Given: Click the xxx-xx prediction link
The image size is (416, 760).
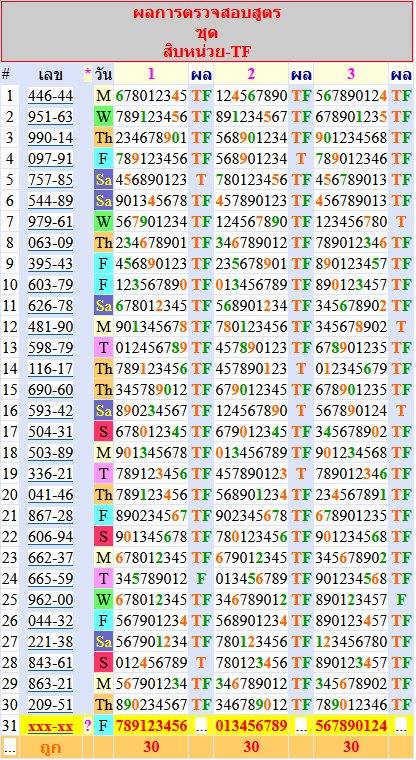Looking at the screenshot, I should [50, 726].
